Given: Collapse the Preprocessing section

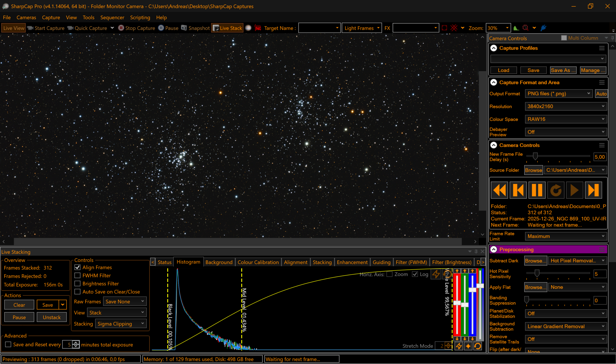Looking at the screenshot, I should tap(494, 249).
